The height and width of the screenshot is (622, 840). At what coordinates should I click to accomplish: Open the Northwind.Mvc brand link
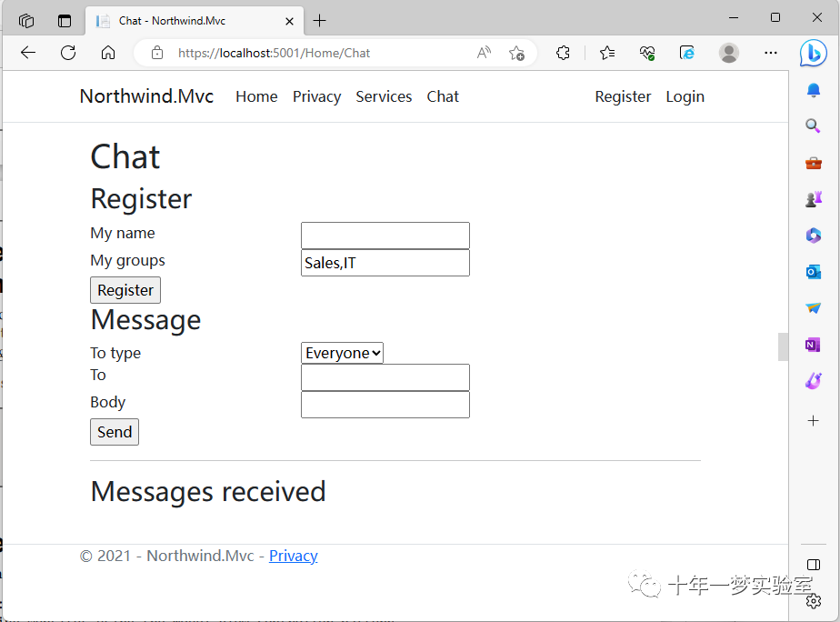pos(146,96)
